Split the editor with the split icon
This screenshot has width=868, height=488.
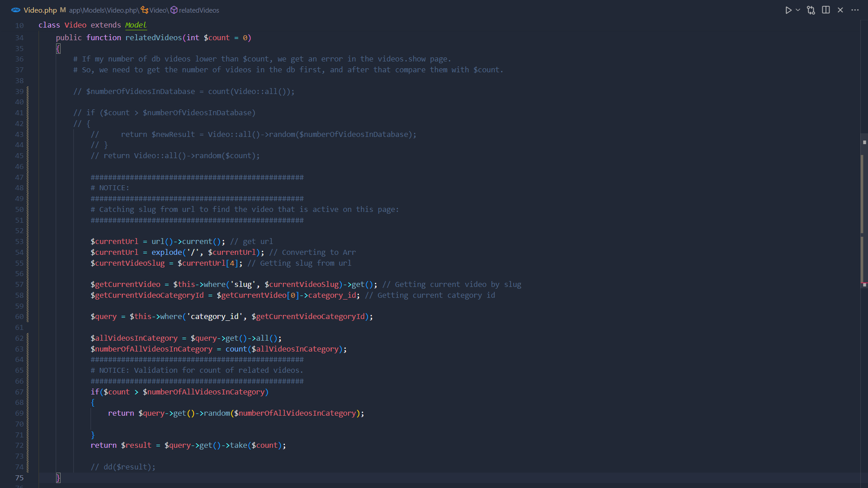pos(826,10)
